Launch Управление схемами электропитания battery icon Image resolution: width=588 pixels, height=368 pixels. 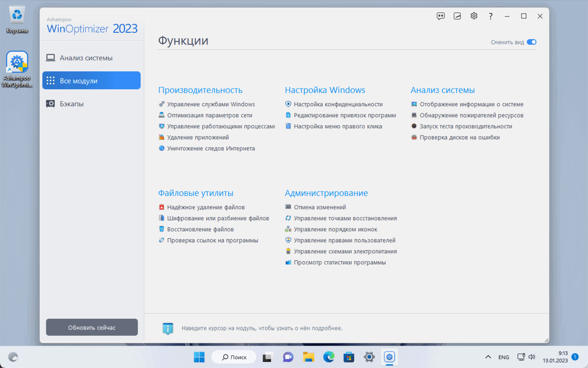tap(288, 252)
